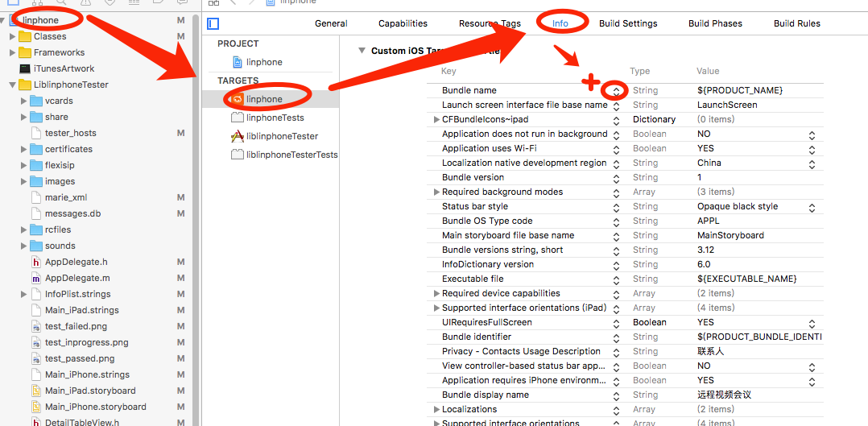868x426 pixels.
Task: Select the Classes folder icon
Action: [24, 36]
